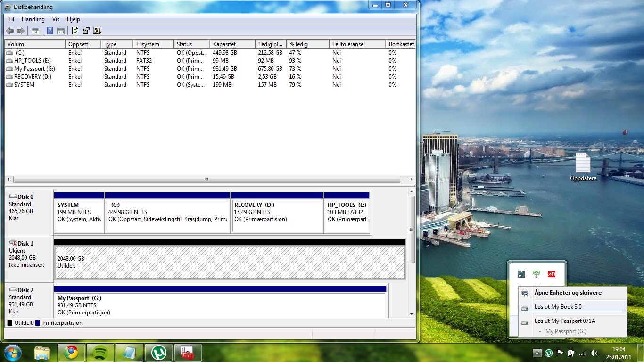Click the music note icon in tray overflow
Viewport: 644px width, 362px height.
pyautogui.click(x=521, y=274)
